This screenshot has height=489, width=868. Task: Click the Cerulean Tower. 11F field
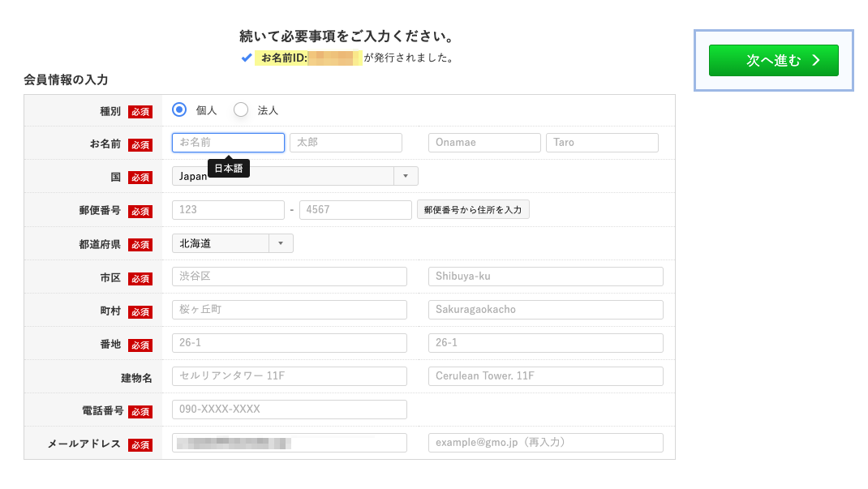[x=545, y=376]
